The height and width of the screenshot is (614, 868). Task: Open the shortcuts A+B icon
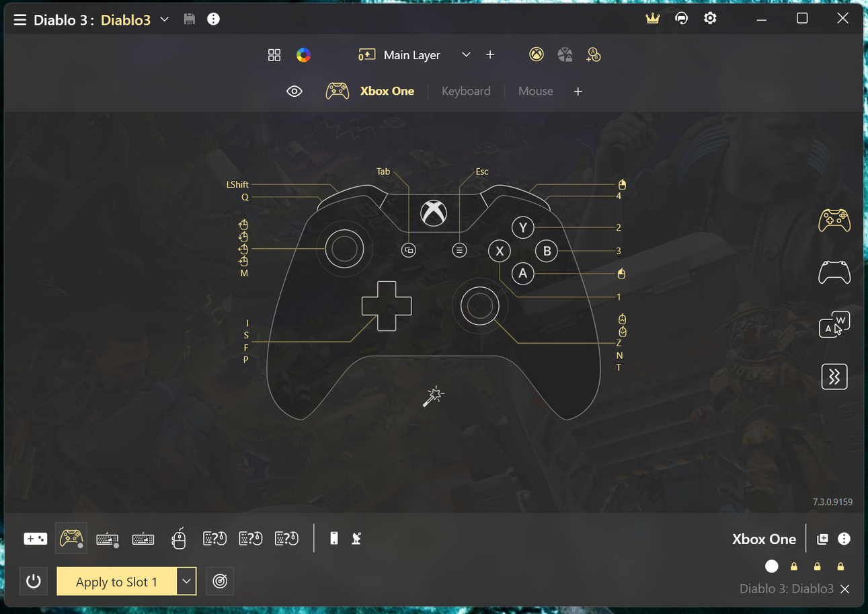[x=593, y=55]
